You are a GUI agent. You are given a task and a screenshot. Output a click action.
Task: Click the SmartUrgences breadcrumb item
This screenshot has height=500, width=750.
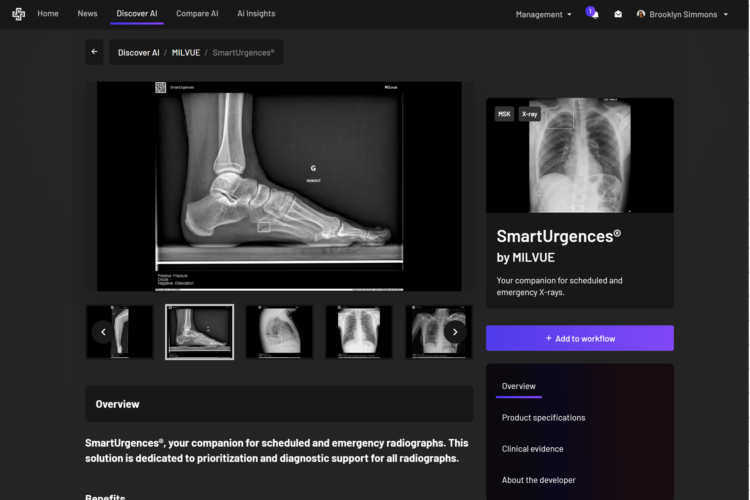[x=243, y=53]
